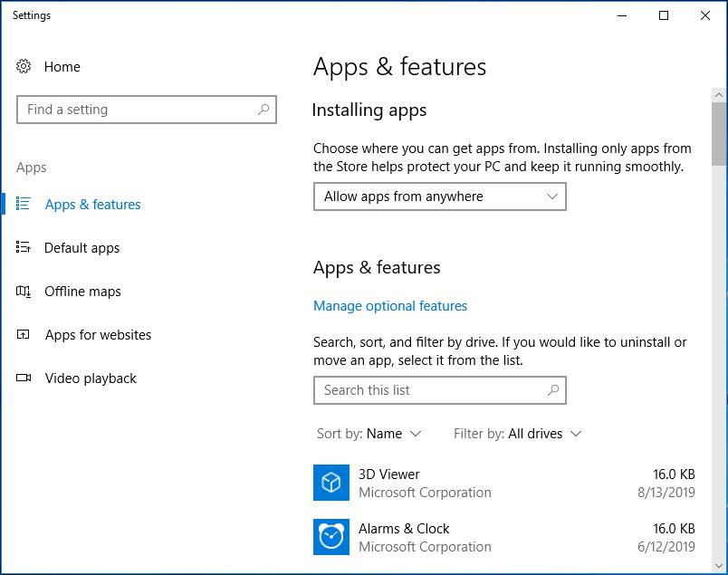Open the Default apps settings page
The width and height of the screenshot is (728, 575).
(x=81, y=248)
